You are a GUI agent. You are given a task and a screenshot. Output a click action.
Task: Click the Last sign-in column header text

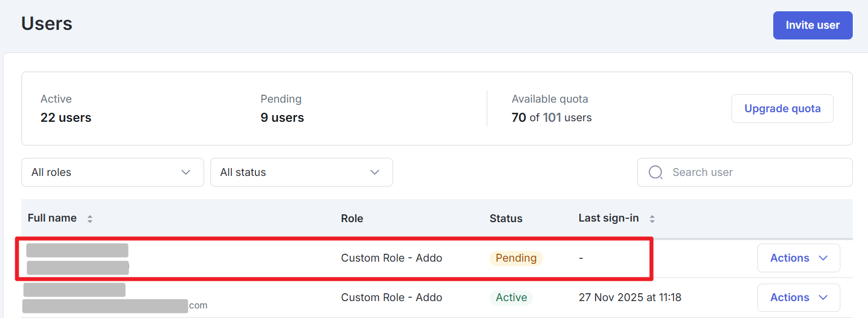608,218
